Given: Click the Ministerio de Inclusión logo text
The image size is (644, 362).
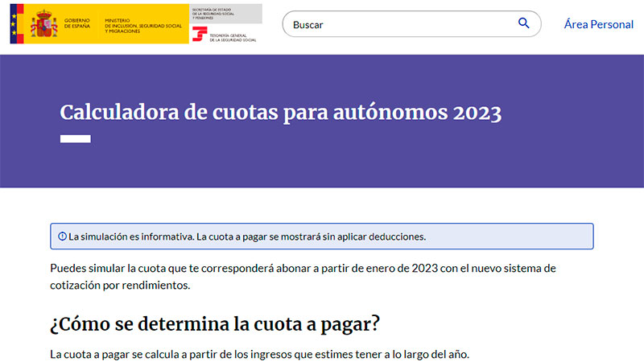Looking at the screenshot, I should coord(145,23).
